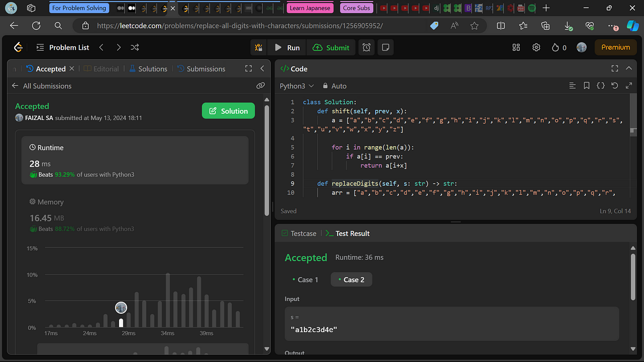The image size is (644, 362).
Task: Click code editor vertical scrollbar
Action: [633, 115]
